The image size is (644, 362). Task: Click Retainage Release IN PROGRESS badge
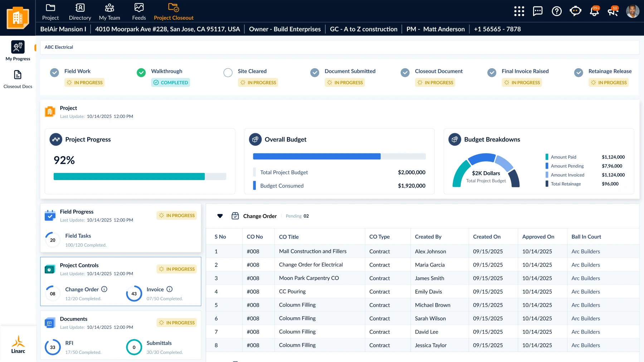click(x=609, y=83)
